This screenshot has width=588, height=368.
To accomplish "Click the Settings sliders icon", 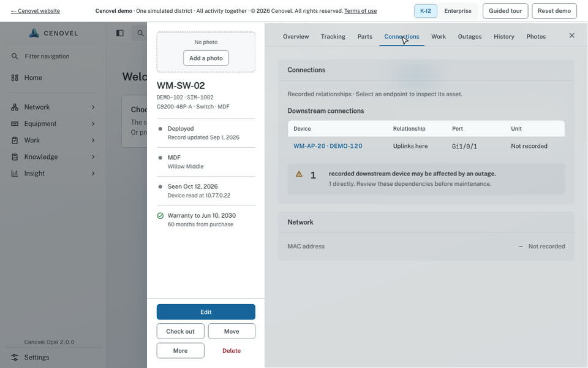I will 15,357.
